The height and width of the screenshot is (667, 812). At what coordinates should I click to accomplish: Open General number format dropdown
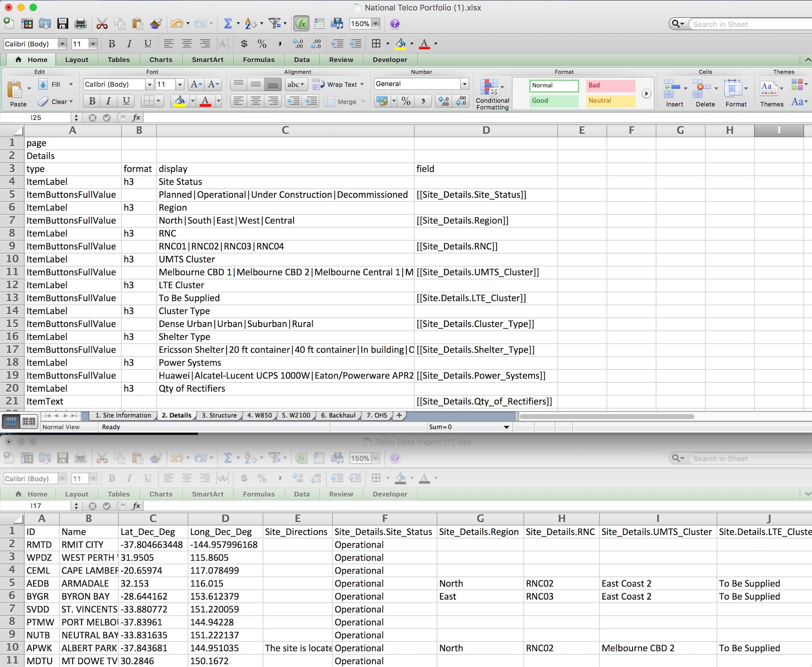(464, 84)
